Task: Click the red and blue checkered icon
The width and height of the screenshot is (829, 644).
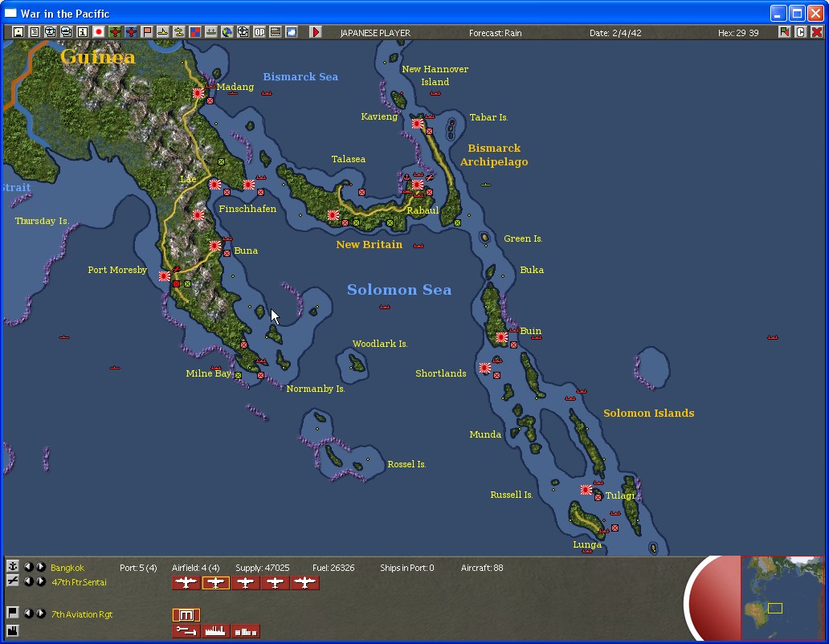Action: coord(195,32)
